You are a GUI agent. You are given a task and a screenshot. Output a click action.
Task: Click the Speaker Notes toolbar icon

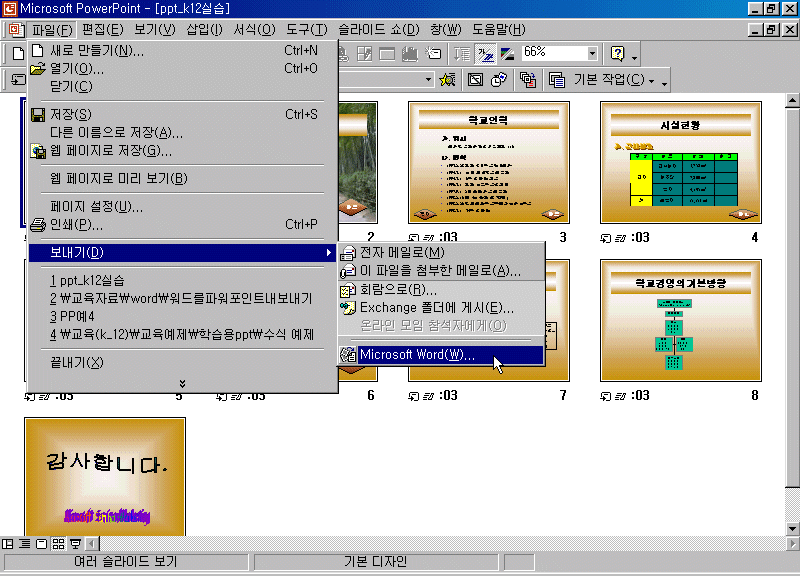point(556,80)
